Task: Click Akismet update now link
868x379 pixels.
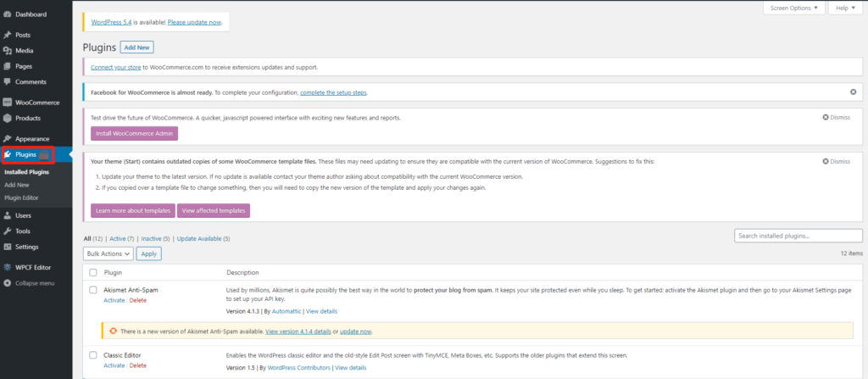Action: click(356, 332)
